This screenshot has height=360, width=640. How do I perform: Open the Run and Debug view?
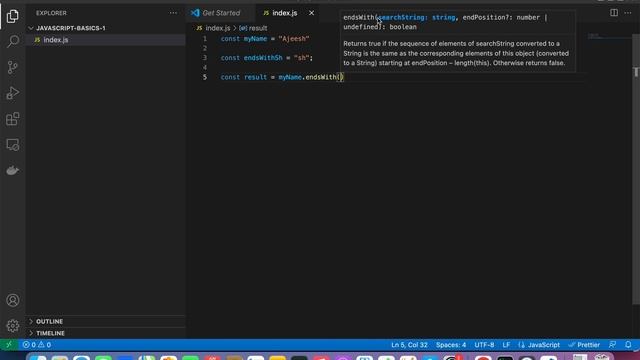click(13, 93)
